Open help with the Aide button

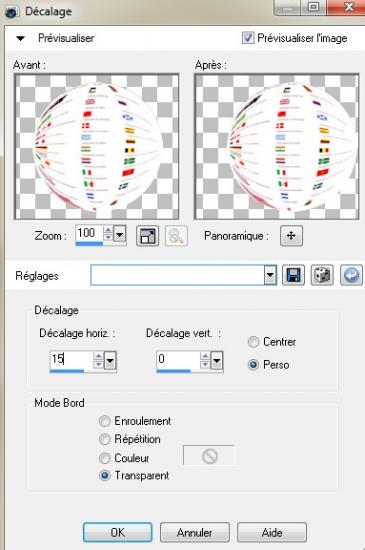coord(272,532)
